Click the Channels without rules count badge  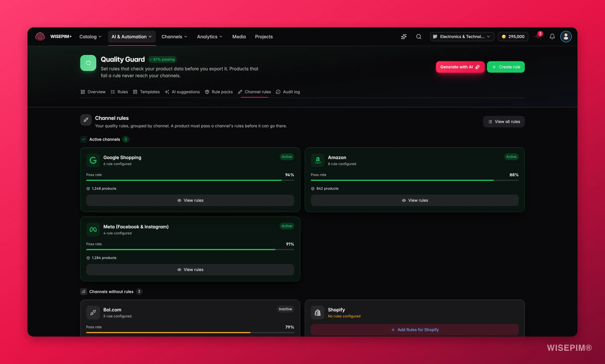139,292
